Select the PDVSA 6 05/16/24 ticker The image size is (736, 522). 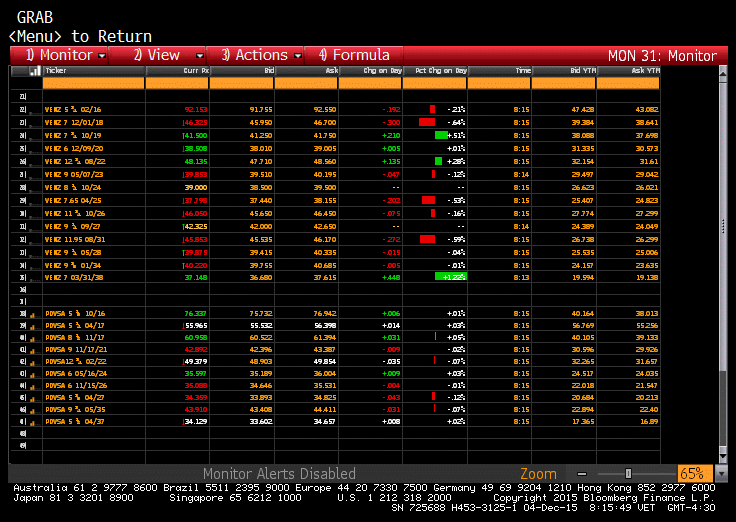pos(76,374)
